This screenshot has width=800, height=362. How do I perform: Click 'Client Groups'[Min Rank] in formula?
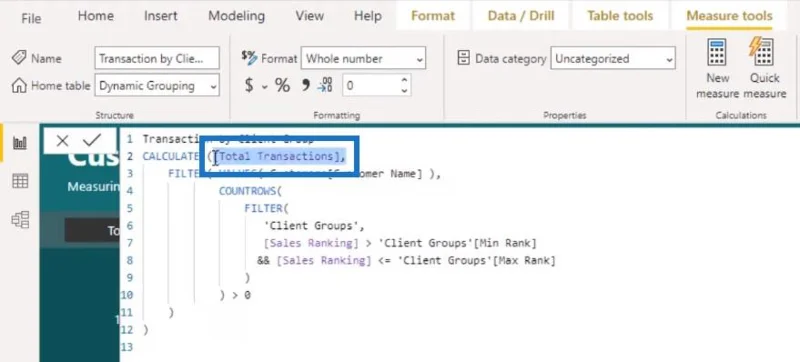point(458,243)
